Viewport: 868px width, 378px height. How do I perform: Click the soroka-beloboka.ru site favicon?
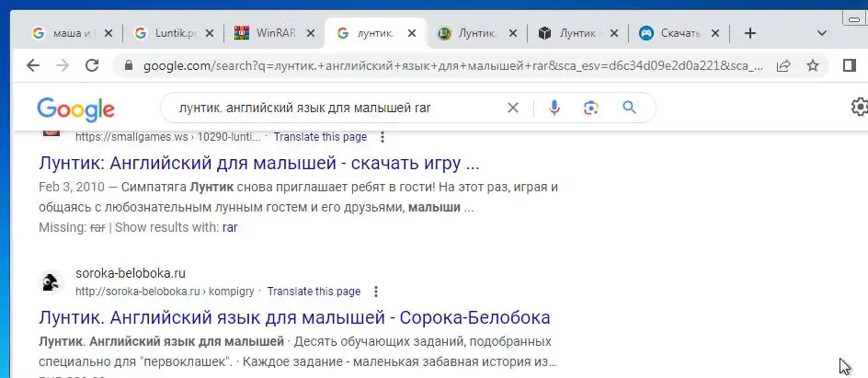coord(51,282)
